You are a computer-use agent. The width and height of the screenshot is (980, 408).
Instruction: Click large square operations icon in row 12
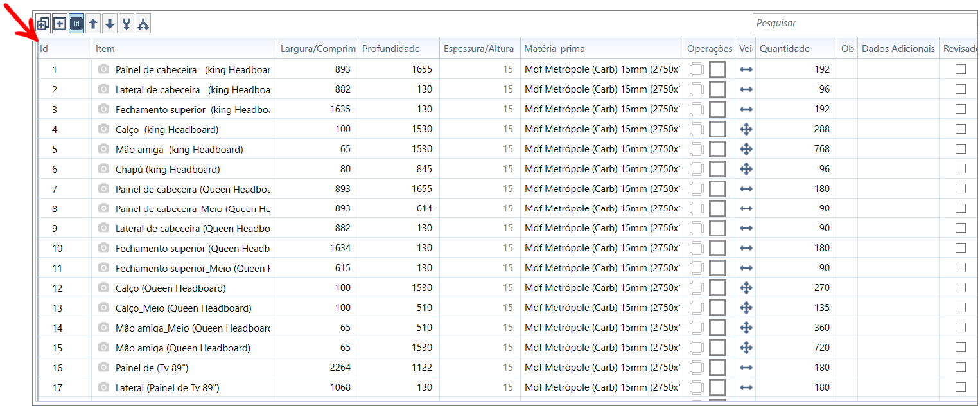tap(717, 288)
